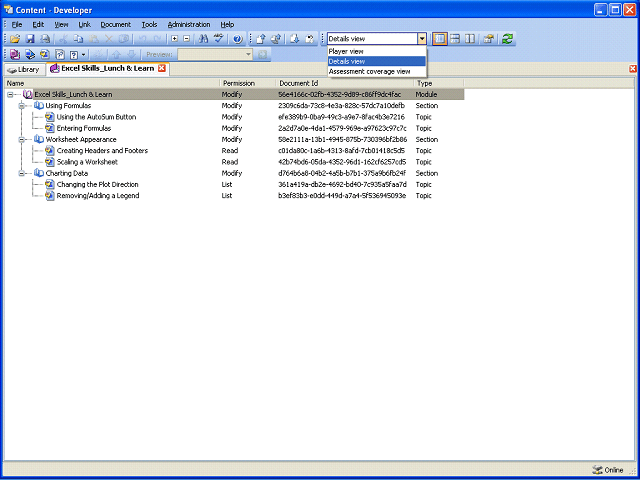Click the Online status icon
The image size is (640, 480).
click(x=597, y=470)
